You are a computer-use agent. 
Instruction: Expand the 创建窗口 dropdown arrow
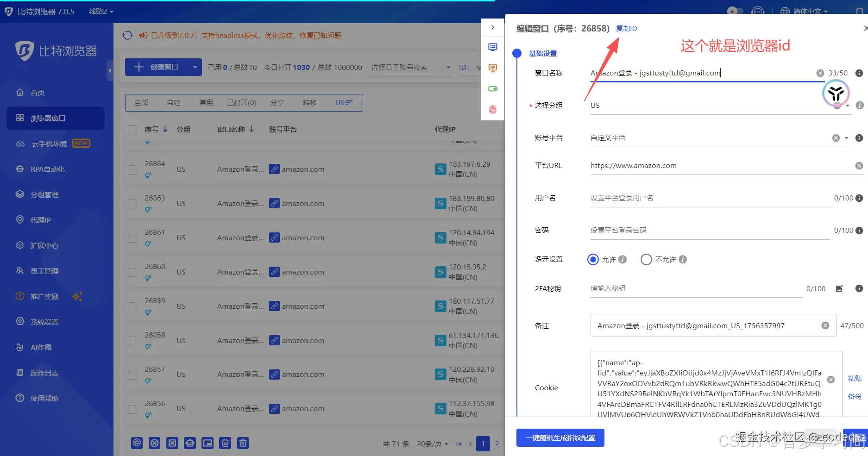click(195, 67)
